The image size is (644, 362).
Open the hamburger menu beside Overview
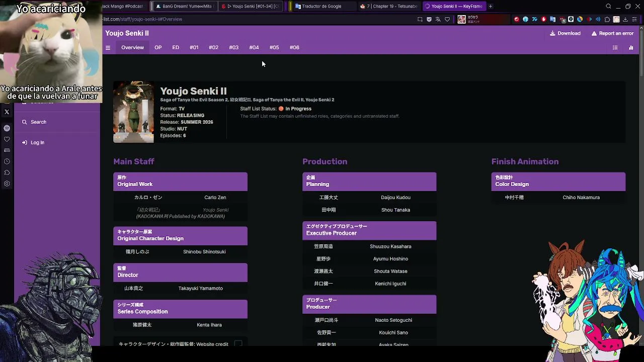pyautogui.click(x=108, y=48)
